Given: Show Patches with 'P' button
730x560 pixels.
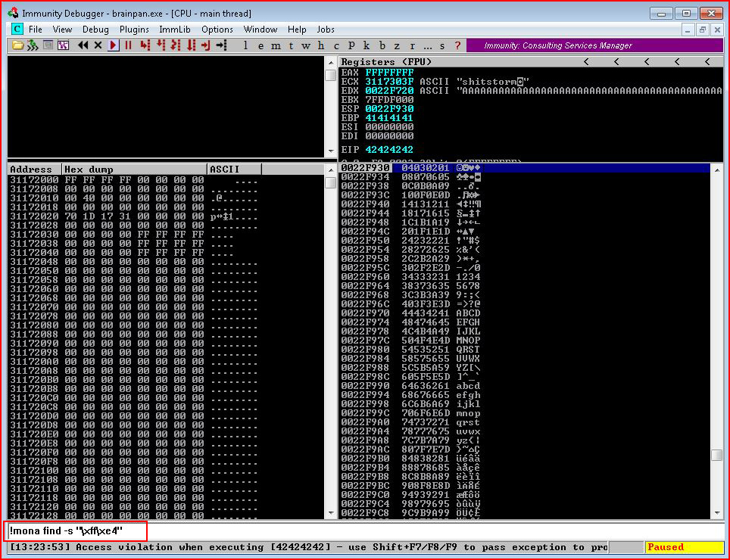Looking at the screenshot, I should click(351, 45).
